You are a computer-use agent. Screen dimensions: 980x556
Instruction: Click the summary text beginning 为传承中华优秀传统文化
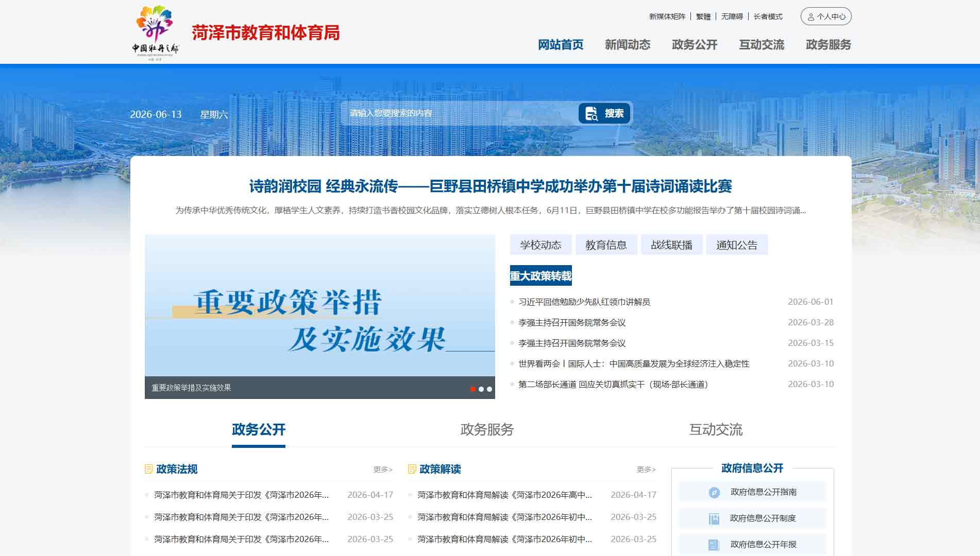(x=491, y=210)
